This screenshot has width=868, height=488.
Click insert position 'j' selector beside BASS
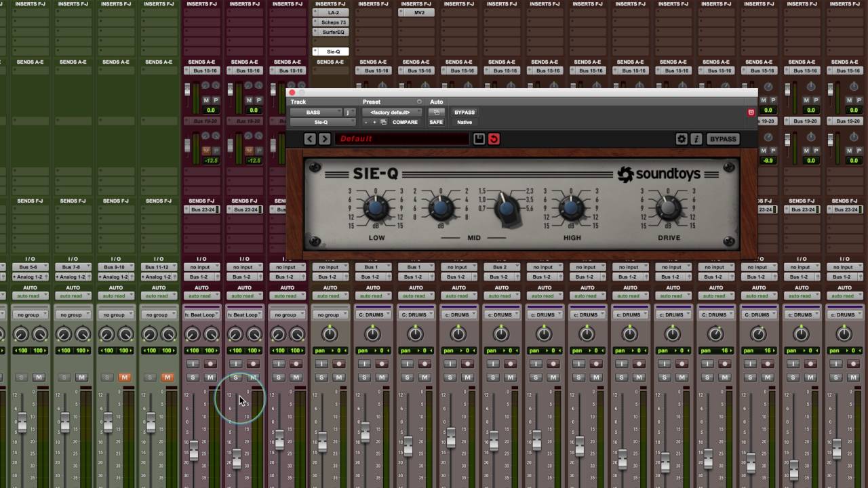click(349, 113)
